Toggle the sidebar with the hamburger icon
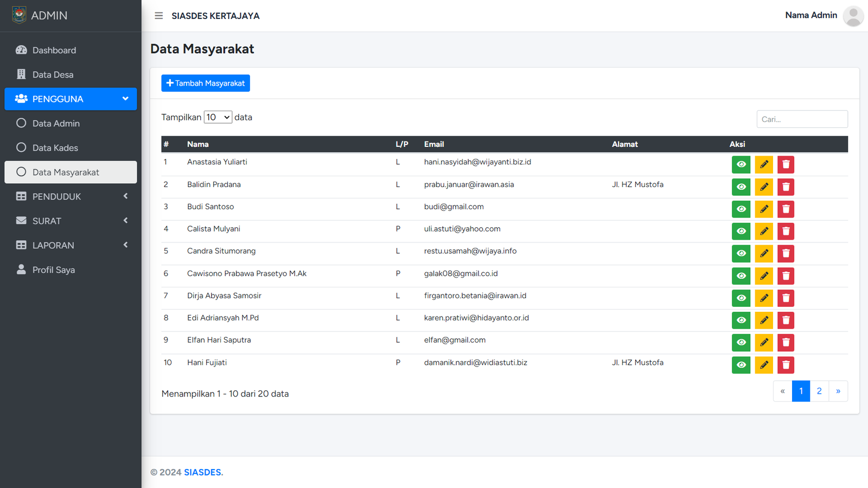 point(158,16)
